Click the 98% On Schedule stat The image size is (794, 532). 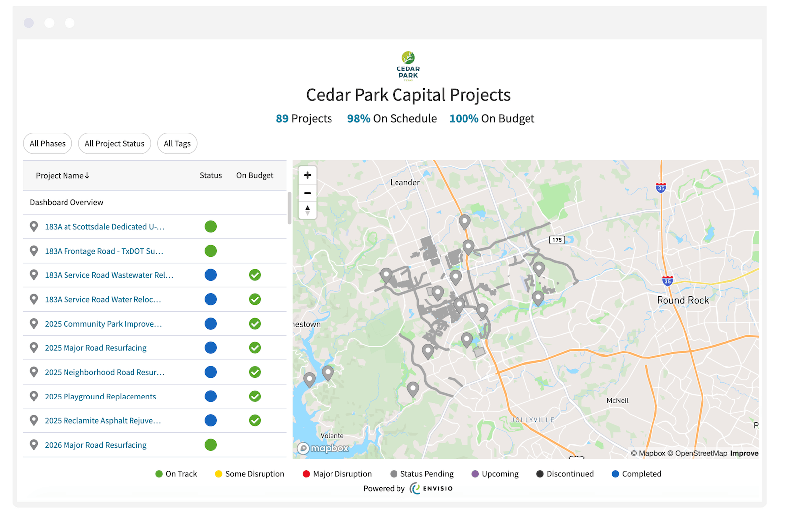tap(392, 119)
